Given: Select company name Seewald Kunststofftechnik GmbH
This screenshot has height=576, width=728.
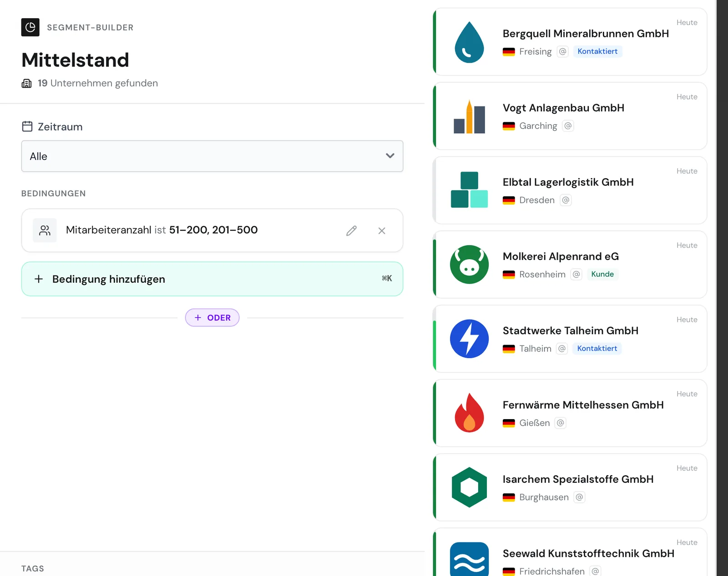Looking at the screenshot, I should coord(588,553).
